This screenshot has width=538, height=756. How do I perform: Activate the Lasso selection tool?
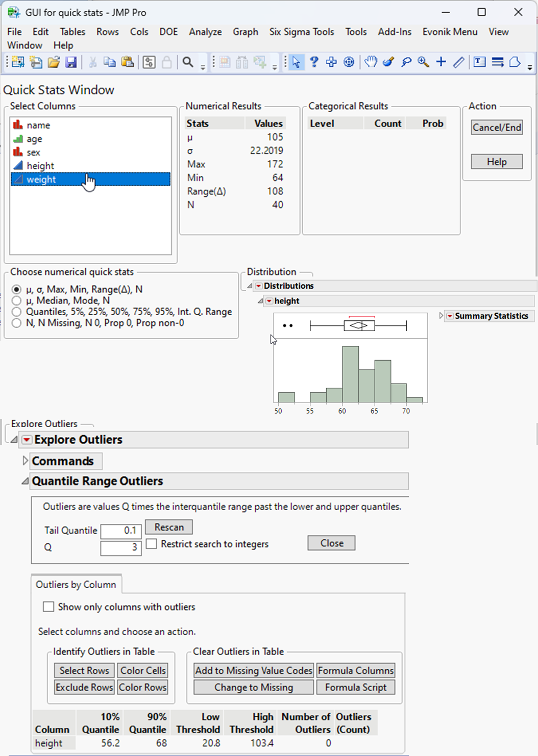point(406,62)
